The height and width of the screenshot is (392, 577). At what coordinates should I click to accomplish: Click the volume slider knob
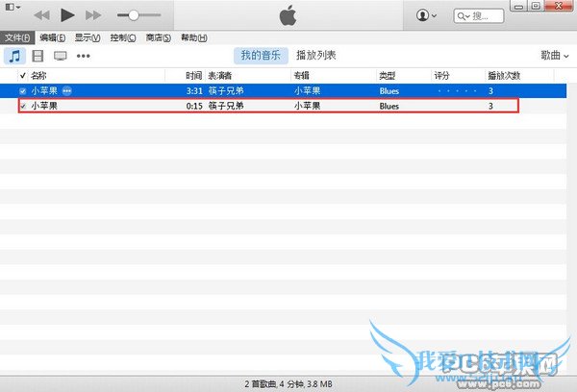pyautogui.click(x=134, y=15)
